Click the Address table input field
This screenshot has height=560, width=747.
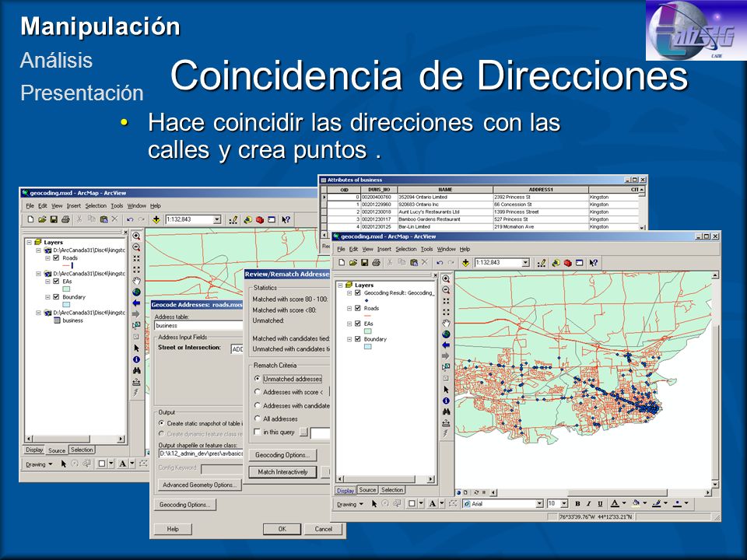pos(198,326)
